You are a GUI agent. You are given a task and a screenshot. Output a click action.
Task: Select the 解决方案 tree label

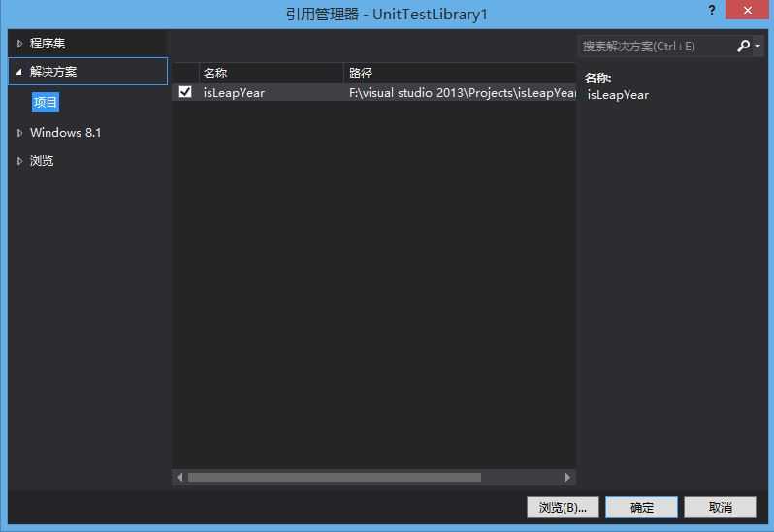coord(53,72)
